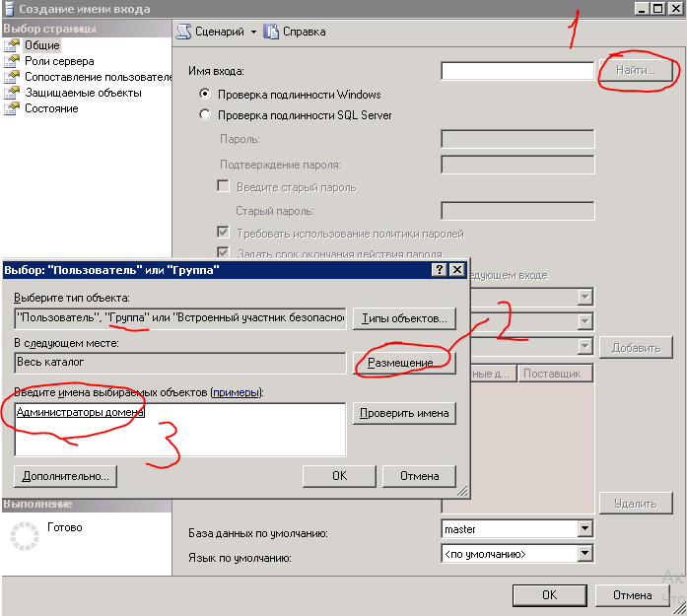The width and height of the screenshot is (687, 616).
Task: Click the Размещение... button
Action: pos(404,363)
